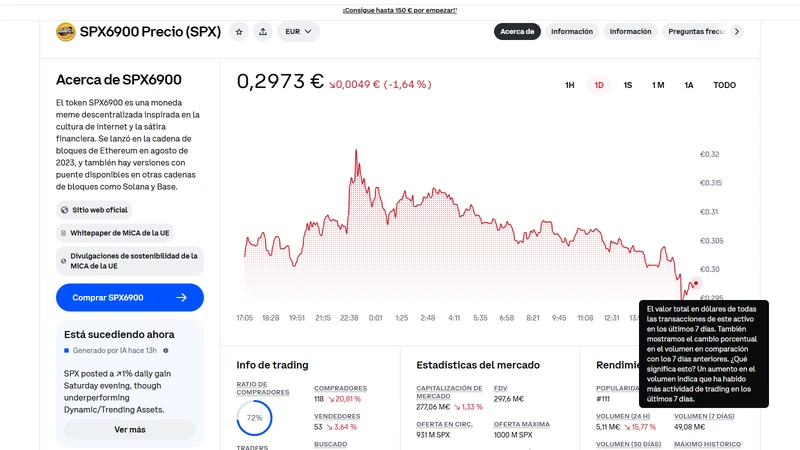Click the 49,08 M€ seven-day volume value
Viewport: 800px width, 450px height.
[x=689, y=427]
